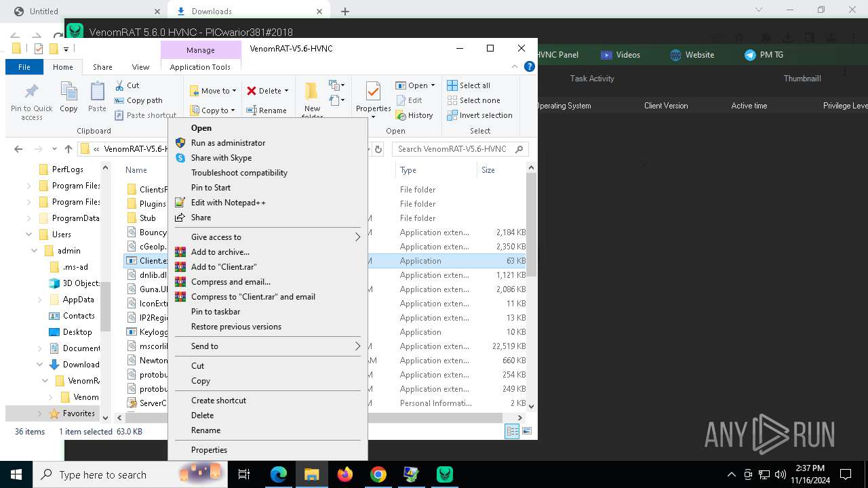Click the refresh address bar button
The width and height of the screenshot is (868, 488).
point(378,149)
